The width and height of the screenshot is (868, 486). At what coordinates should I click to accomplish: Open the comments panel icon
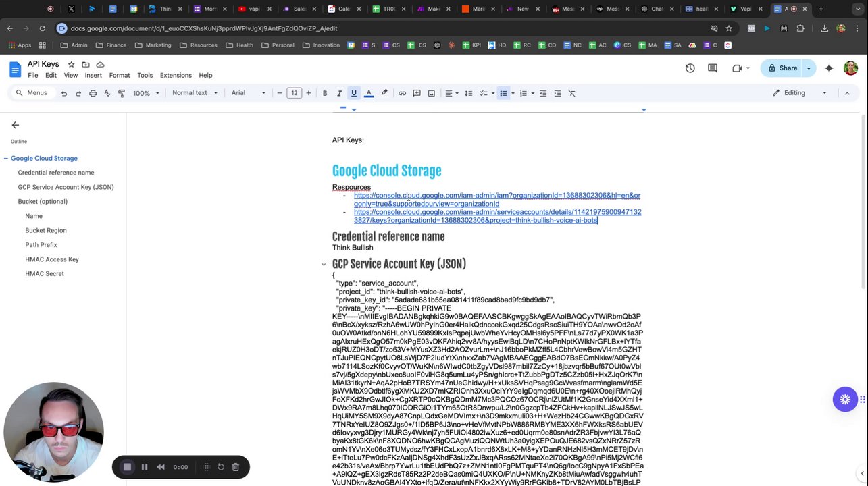[x=712, y=68]
